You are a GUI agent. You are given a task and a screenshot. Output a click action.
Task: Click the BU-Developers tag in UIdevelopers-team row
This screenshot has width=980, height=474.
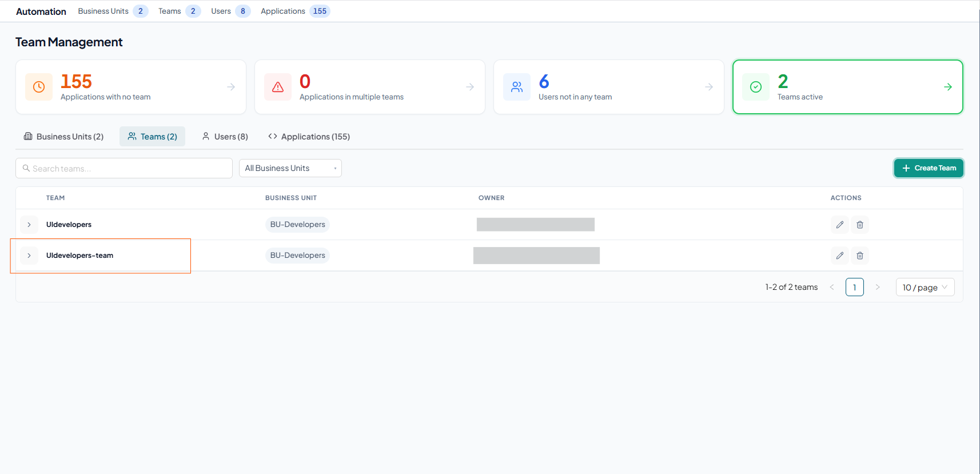point(298,256)
